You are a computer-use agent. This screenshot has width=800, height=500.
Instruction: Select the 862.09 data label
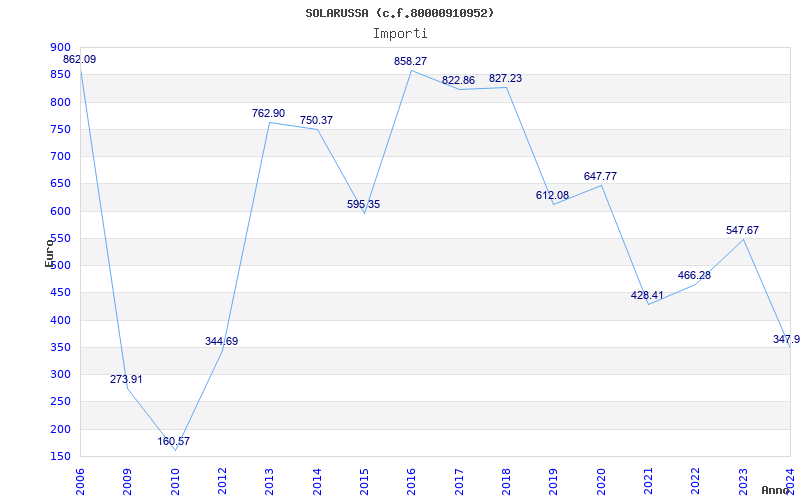79,59
